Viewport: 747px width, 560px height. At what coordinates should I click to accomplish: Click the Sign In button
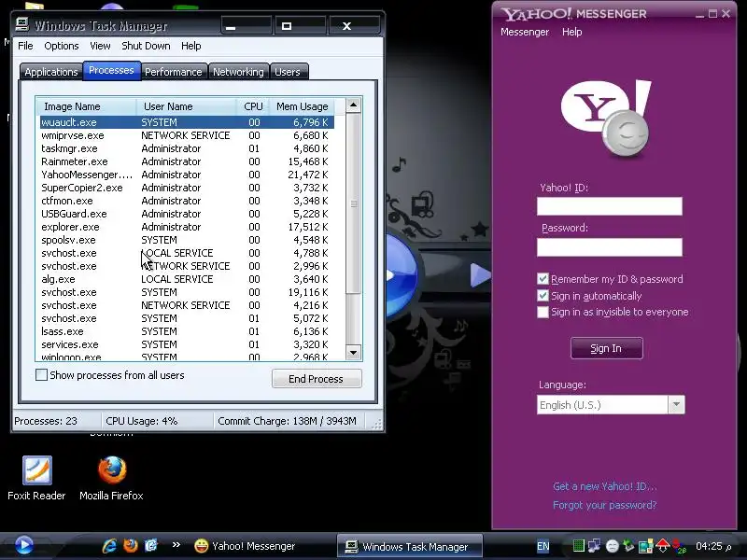tap(606, 348)
